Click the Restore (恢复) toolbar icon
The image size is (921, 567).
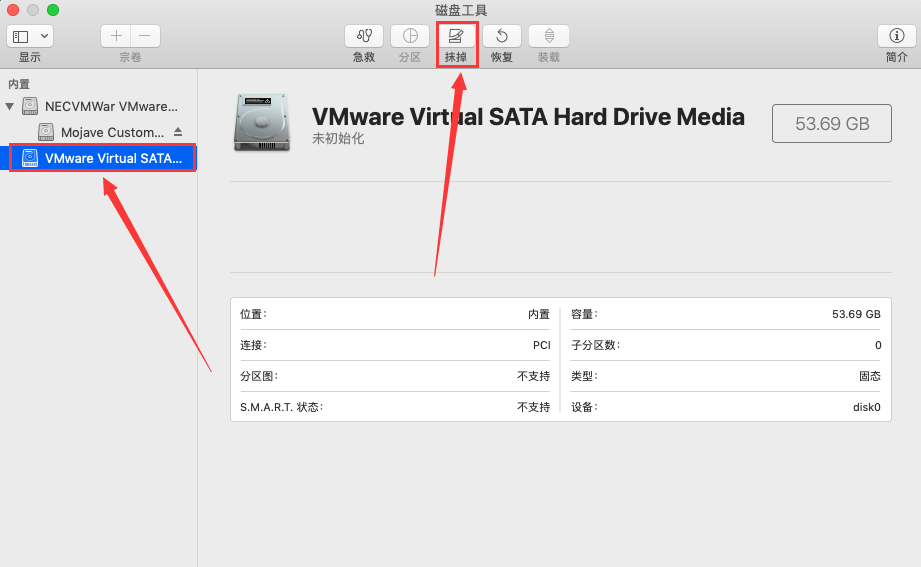[502, 36]
